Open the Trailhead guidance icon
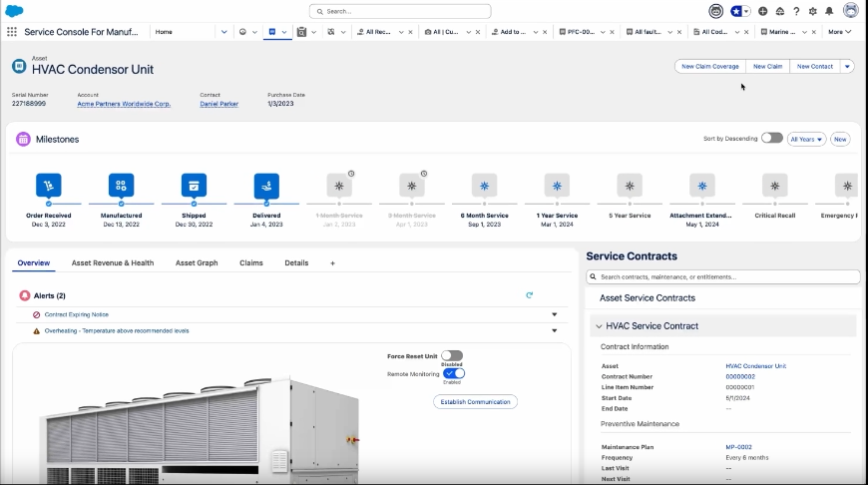The height and width of the screenshot is (485, 868). point(779,11)
